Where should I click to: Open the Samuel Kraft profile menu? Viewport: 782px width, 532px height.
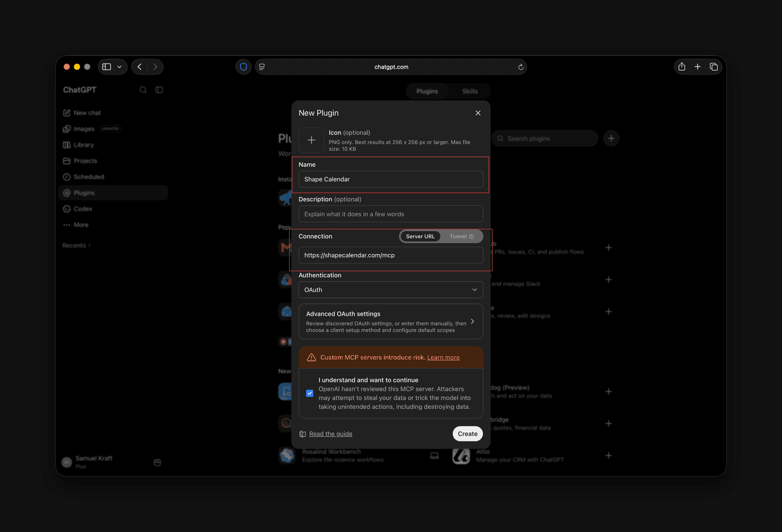94,462
